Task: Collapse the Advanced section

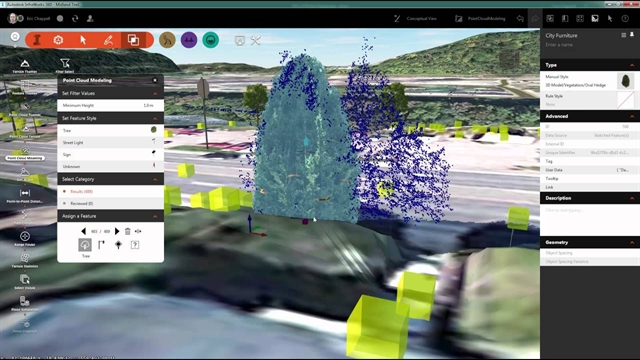Action: click(x=632, y=116)
